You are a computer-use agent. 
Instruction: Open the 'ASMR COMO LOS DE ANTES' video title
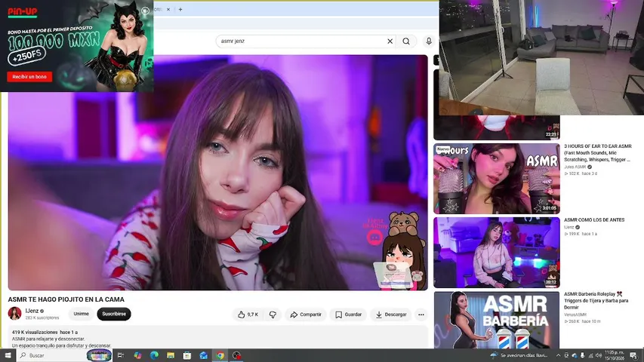click(x=594, y=220)
